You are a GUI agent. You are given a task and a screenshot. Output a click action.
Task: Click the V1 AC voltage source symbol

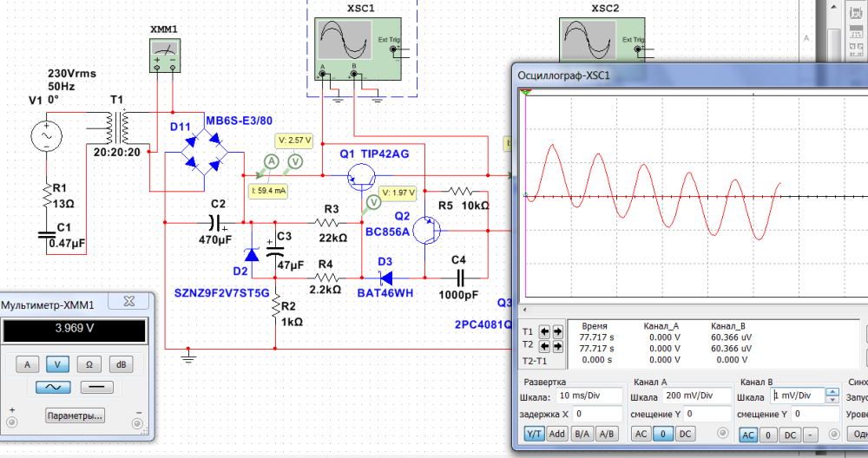(43, 135)
